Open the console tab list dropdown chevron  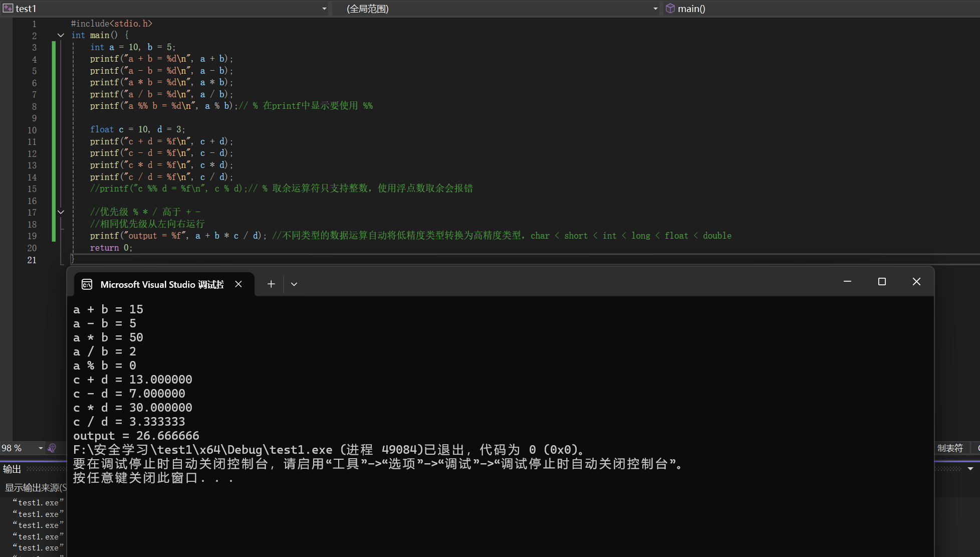click(294, 284)
